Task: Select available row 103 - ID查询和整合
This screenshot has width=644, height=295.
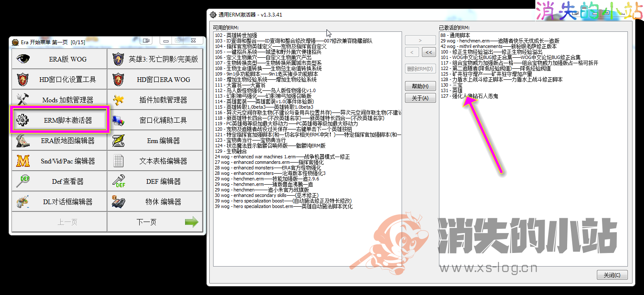Action: [308, 41]
